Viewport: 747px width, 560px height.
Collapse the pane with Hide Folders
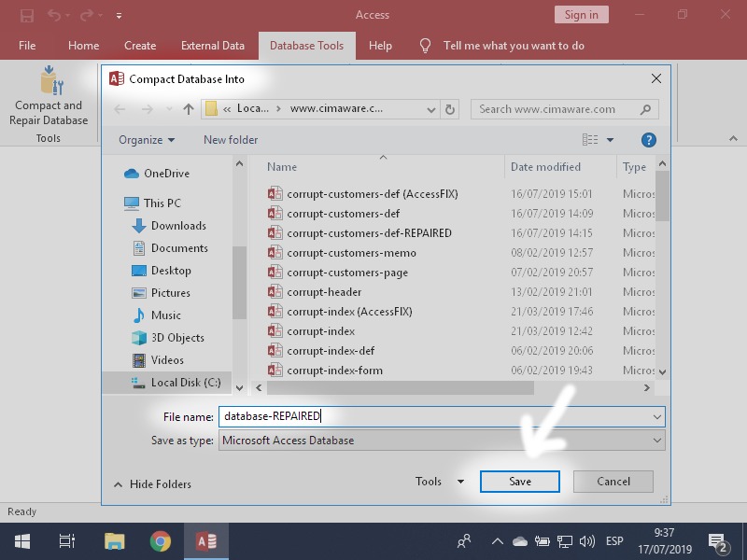(152, 484)
